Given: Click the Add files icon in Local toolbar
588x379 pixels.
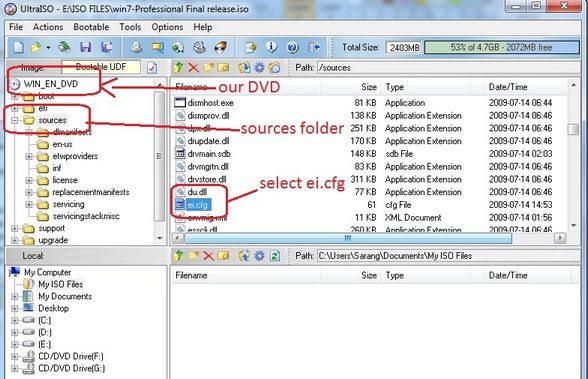Looking at the screenshot, I should tap(244, 256).
